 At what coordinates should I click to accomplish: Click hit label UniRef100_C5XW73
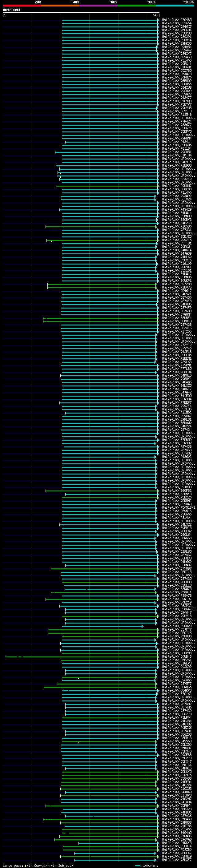pos(177,74)
